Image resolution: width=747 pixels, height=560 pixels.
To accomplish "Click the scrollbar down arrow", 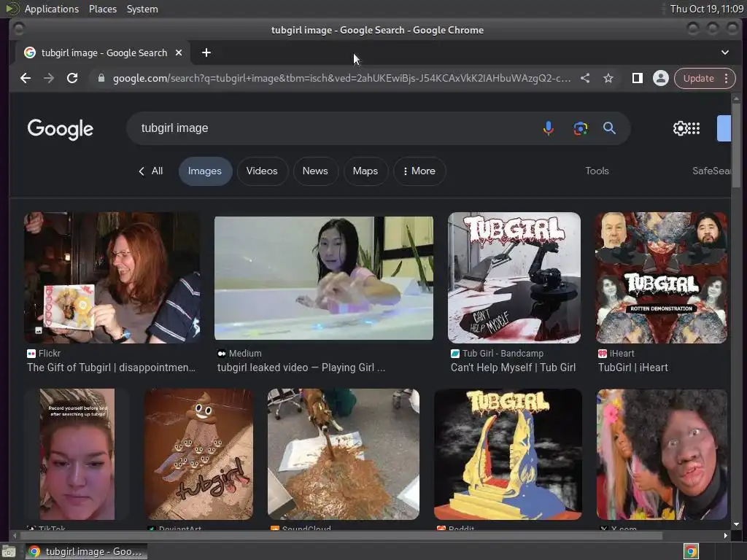I will 737,524.
